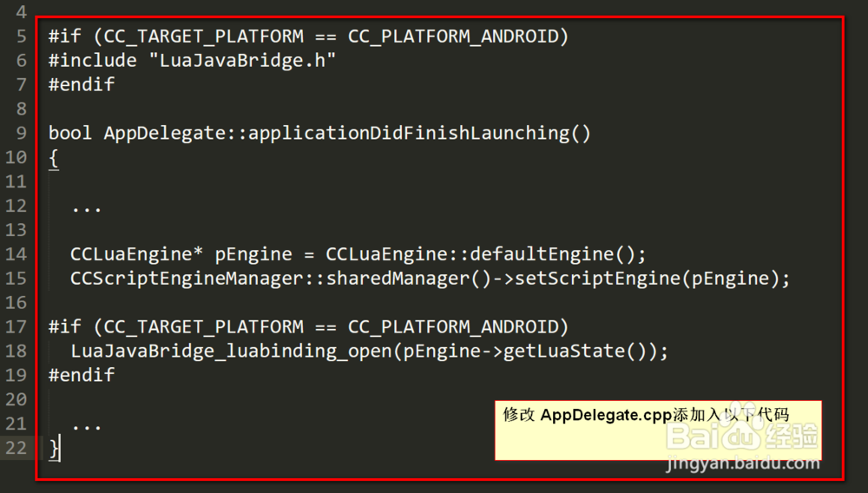The image size is (868, 493).
Task: Click the pEngine variable declaration on line 14
Action: coord(253,255)
